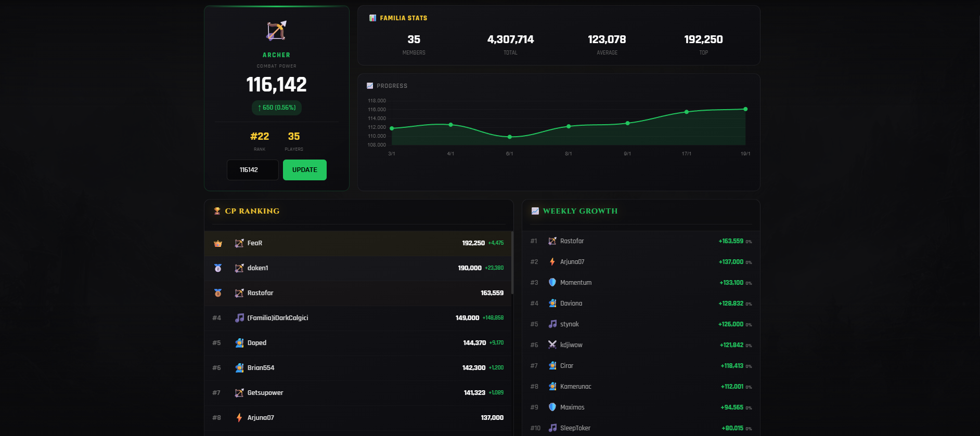The width and height of the screenshot is (980, 436).
Task: Open the Getsupower ranking row
Action: coord(358,393)
